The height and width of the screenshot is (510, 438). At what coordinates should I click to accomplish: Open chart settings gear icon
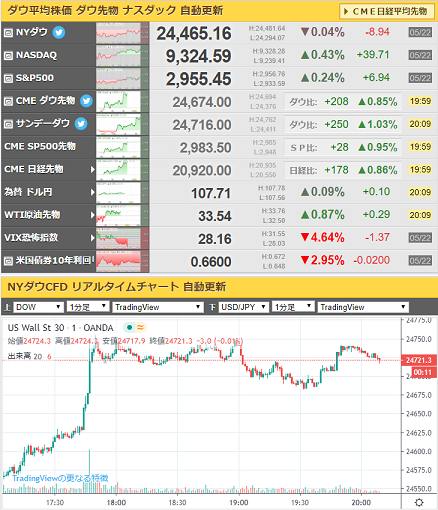pyautogui.click(x=419, y=502)
